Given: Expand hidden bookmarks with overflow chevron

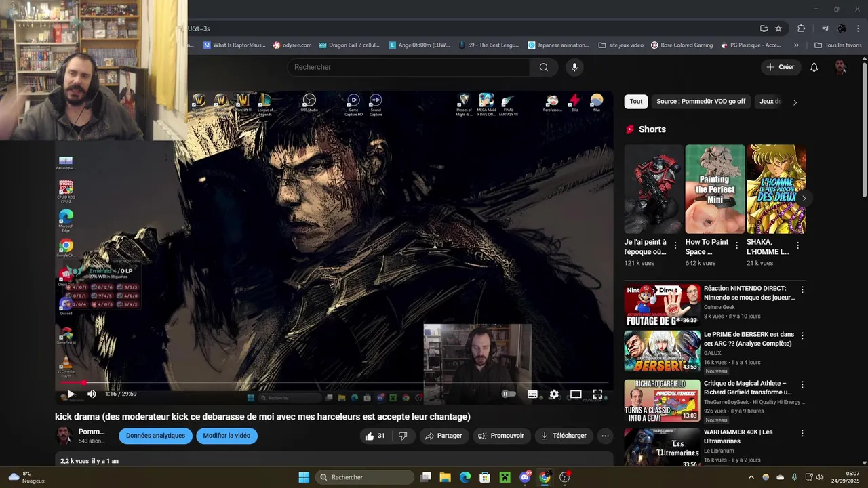Looking at the screenshot, I should (796, 45).
